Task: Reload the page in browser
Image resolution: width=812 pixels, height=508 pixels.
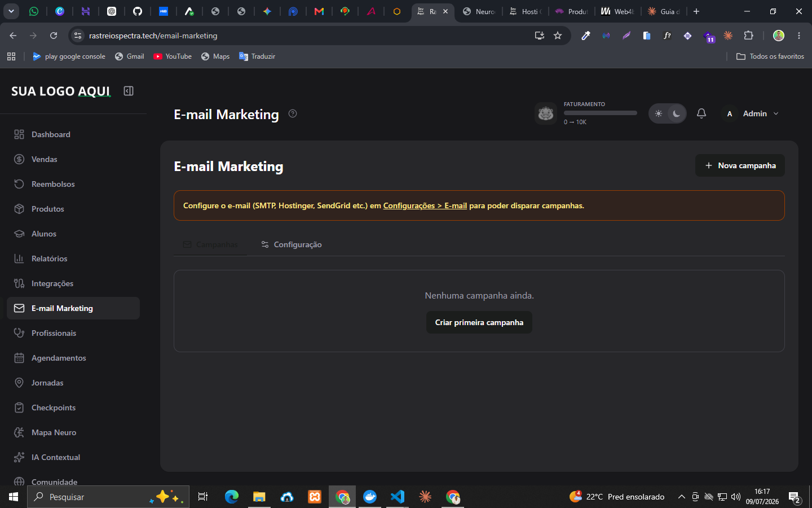Action: (x=54, y=36)
